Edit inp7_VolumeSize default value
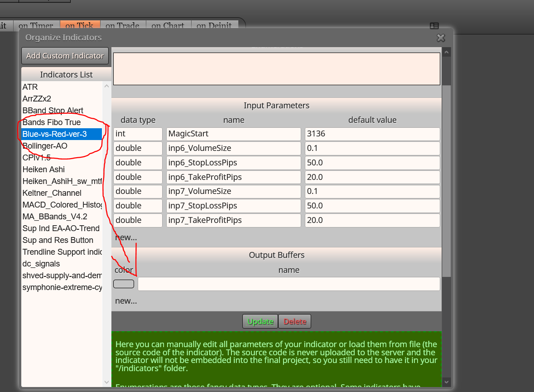 point(372,192)
